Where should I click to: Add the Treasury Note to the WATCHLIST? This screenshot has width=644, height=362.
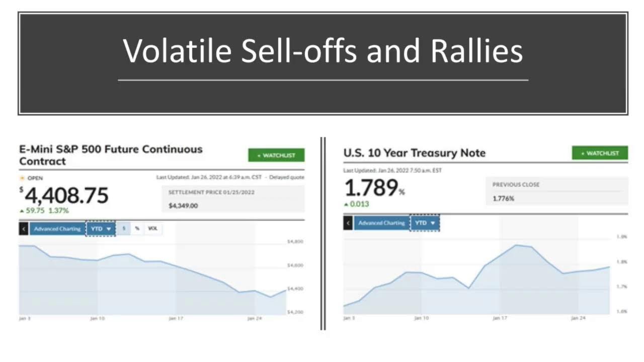click(600, 153)
